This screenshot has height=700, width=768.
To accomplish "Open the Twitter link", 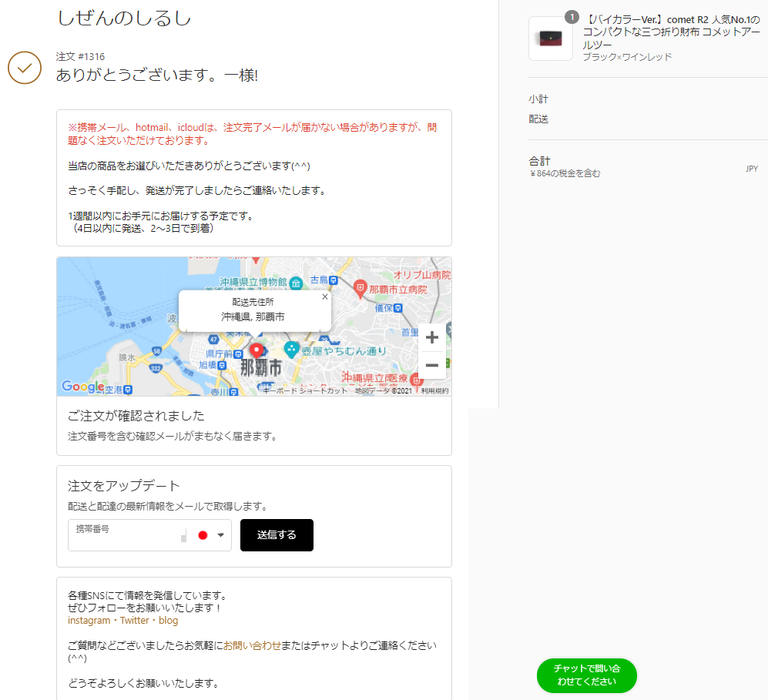I will 134,621.
